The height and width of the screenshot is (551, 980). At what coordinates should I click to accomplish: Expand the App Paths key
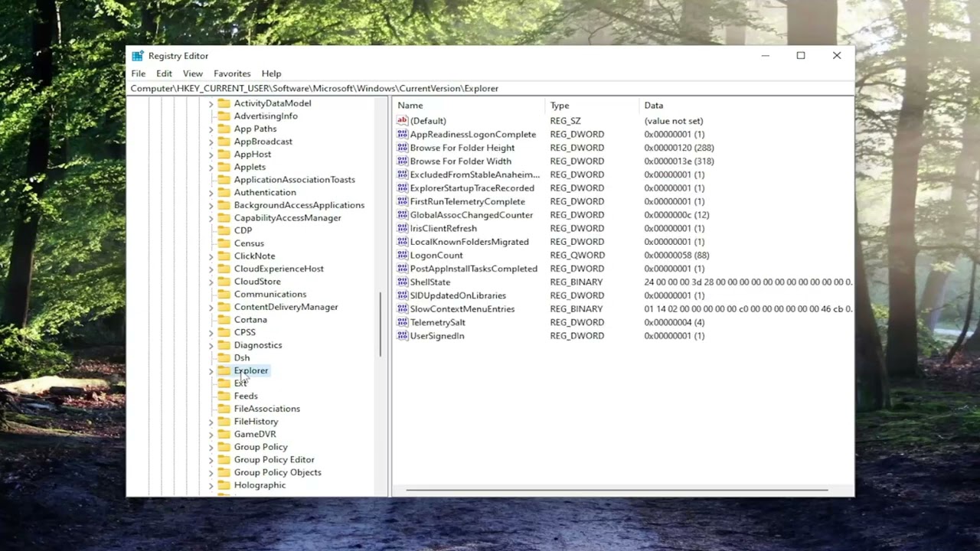(x=211, y=129)
